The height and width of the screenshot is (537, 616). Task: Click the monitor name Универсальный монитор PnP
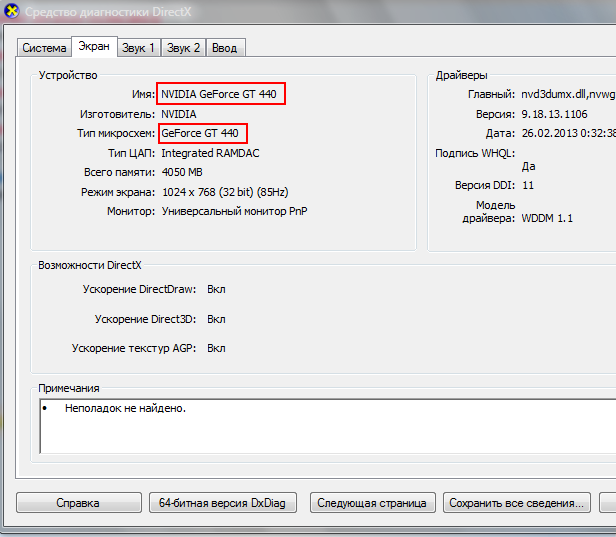(235, 211)
